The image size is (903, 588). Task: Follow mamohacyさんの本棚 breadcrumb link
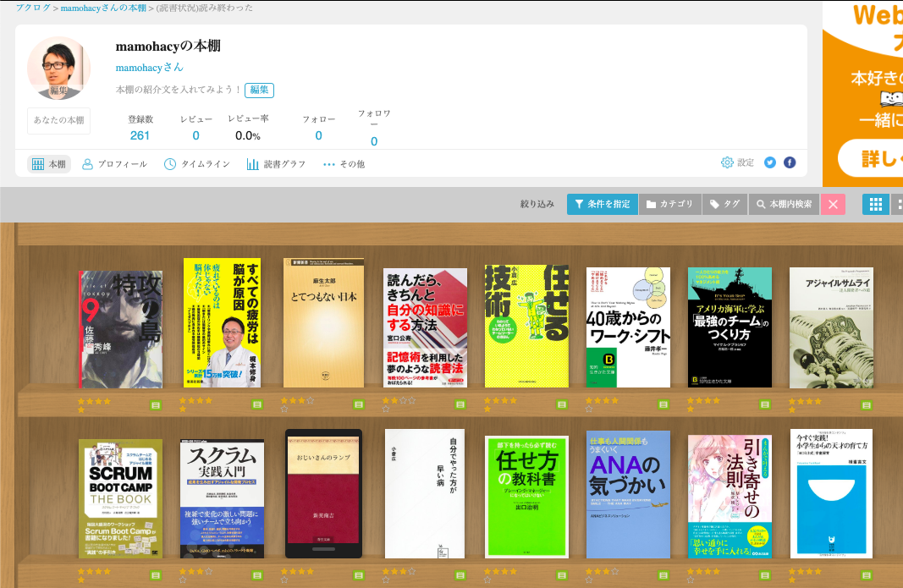[103, 8]
